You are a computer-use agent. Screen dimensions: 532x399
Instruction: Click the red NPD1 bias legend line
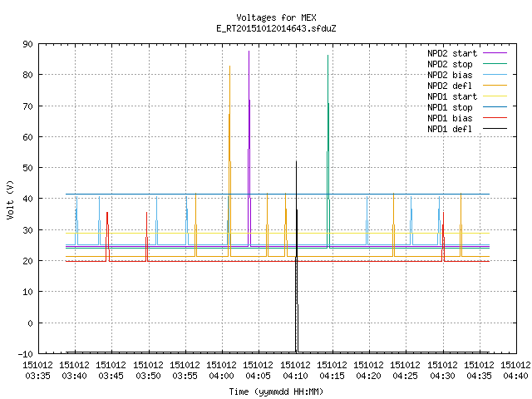coord(495,117)
